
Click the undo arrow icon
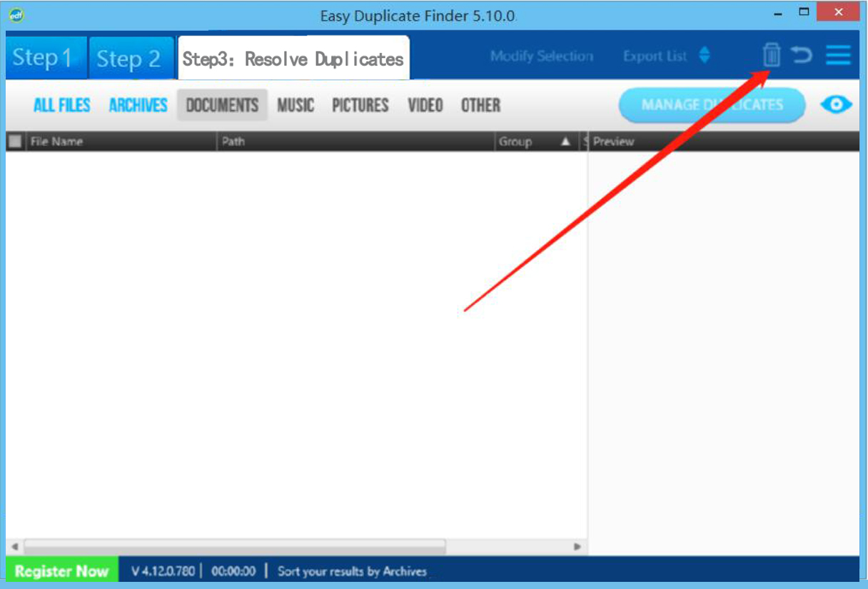(x=802, y=55)
